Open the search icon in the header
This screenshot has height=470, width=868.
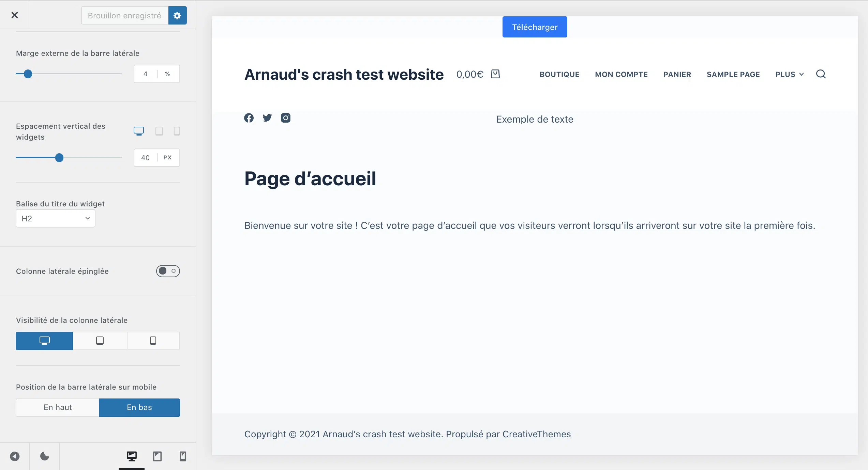click(821, 74)
